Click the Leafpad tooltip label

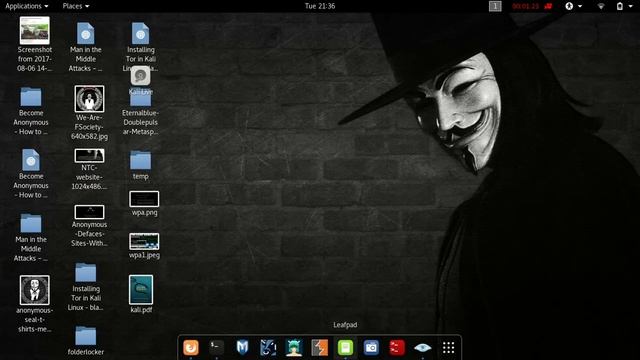[345, 325]
